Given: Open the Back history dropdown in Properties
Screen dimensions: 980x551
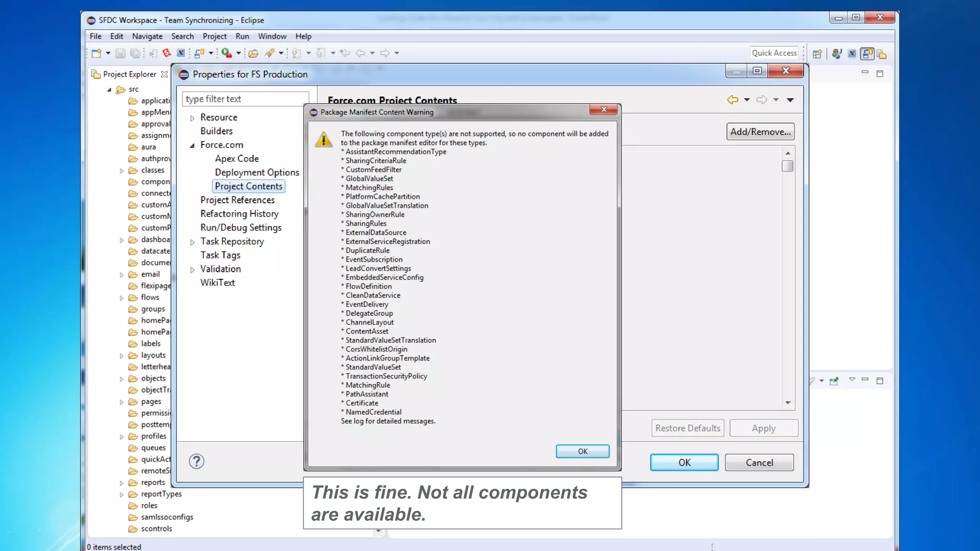Looking at the screenshot, I should (746, 100).
